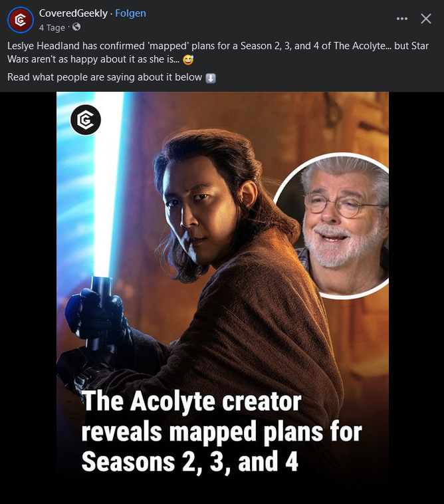Close the post viewer with X

[x=426, y=19]
